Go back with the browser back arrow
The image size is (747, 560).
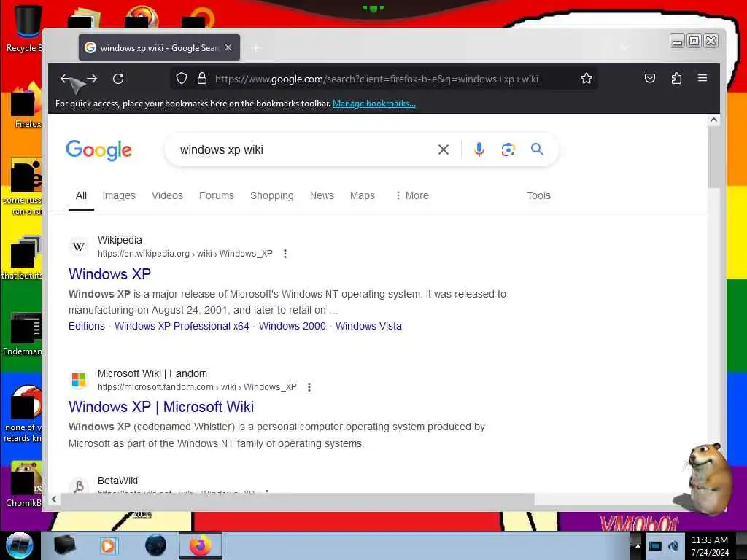(66, 79)
